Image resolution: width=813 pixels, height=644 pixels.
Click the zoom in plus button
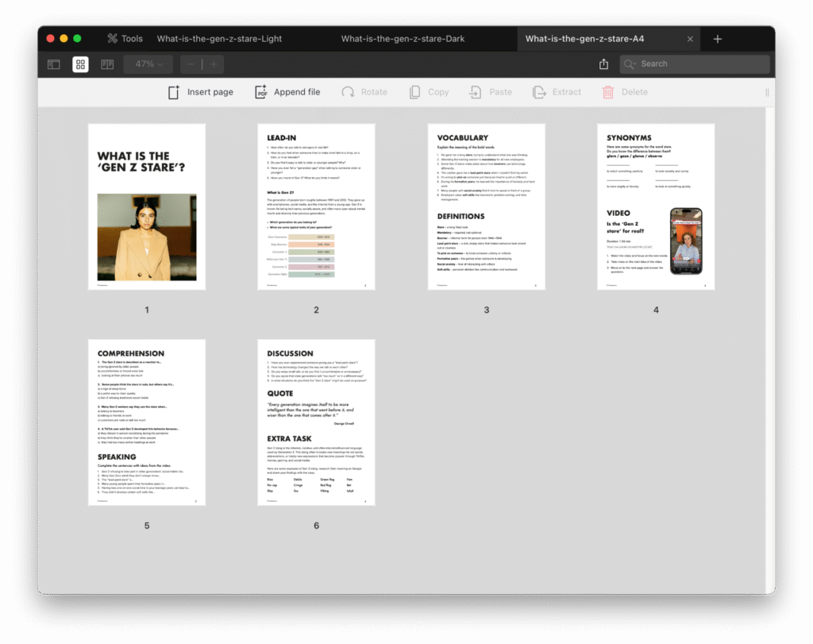(213, 64)
